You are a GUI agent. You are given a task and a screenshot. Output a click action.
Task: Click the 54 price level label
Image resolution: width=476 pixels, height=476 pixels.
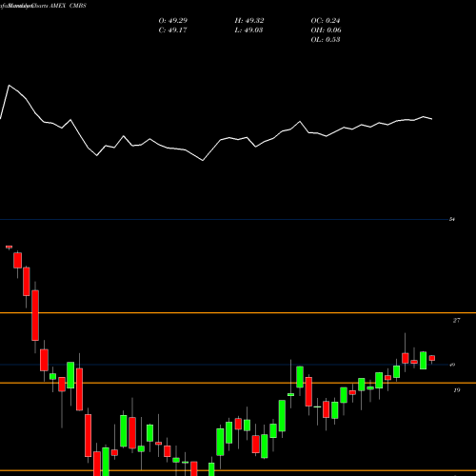[x=452, y=219]
